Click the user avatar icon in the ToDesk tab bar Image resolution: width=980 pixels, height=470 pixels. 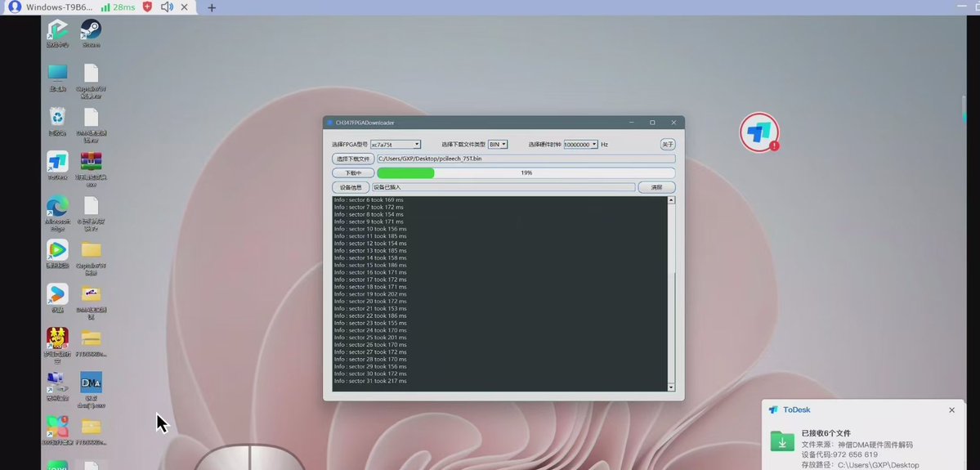pos(15,7)
